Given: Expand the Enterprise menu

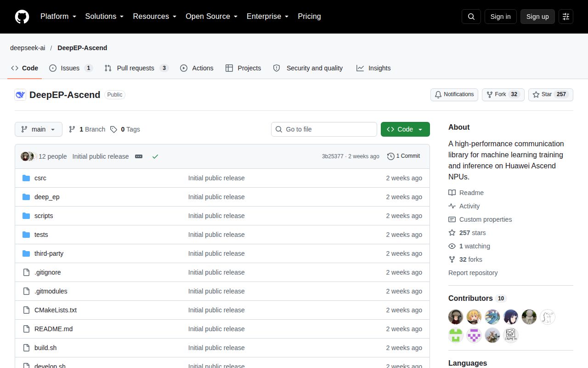Looking at the screenshot, I should pyautogui.click(x=268, y=17).
